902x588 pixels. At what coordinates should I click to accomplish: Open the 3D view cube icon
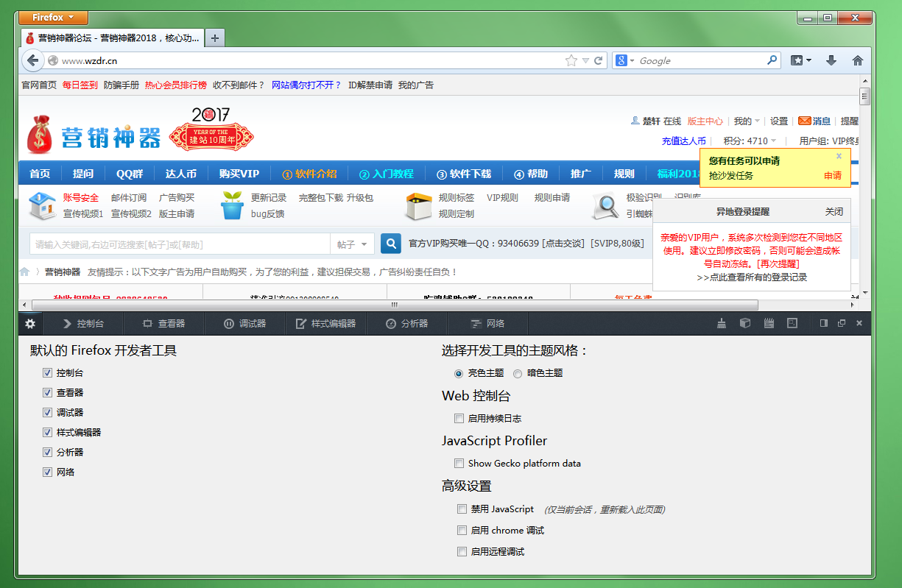745,323
